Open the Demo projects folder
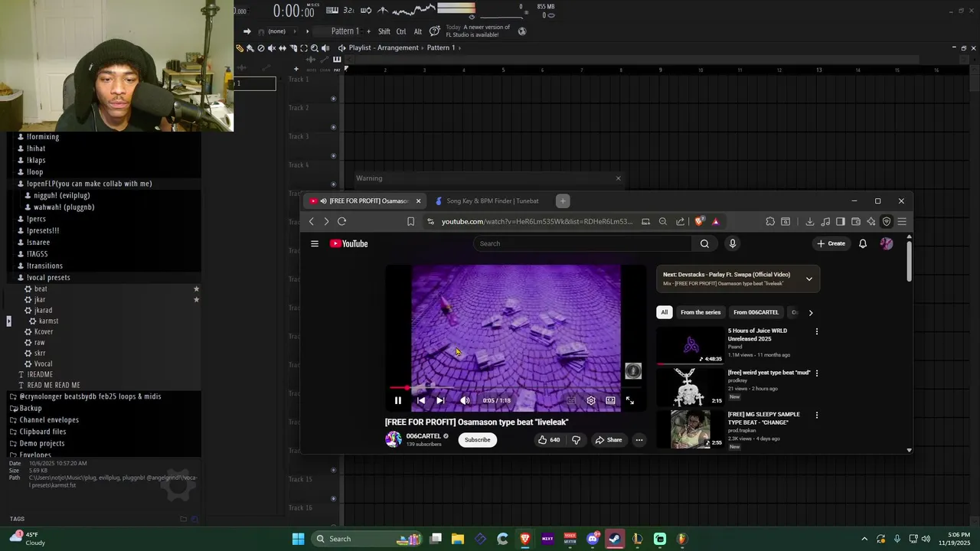The width and height of the screenshot is (980, 551). coord(42,443)
